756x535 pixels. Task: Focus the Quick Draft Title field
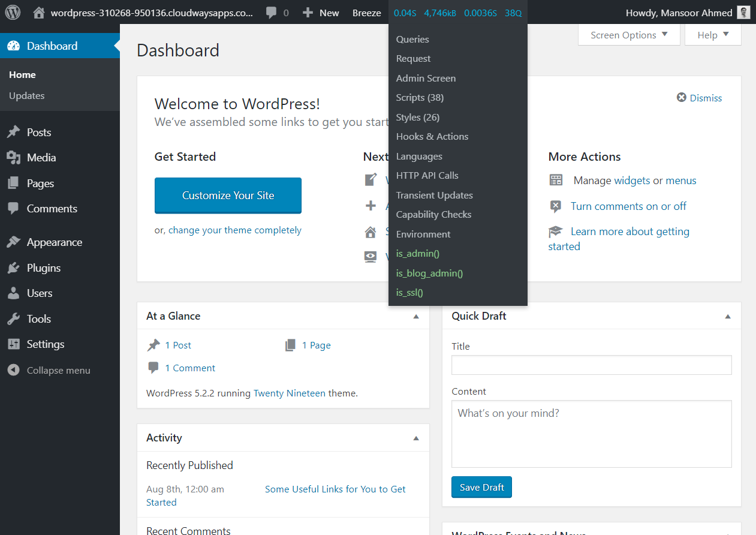coord(592,365)
